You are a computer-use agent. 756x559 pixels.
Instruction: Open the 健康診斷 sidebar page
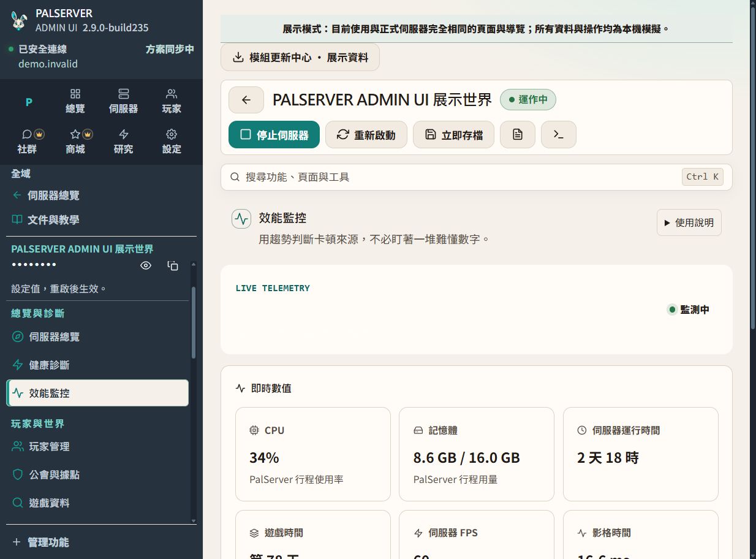(97, 365)
